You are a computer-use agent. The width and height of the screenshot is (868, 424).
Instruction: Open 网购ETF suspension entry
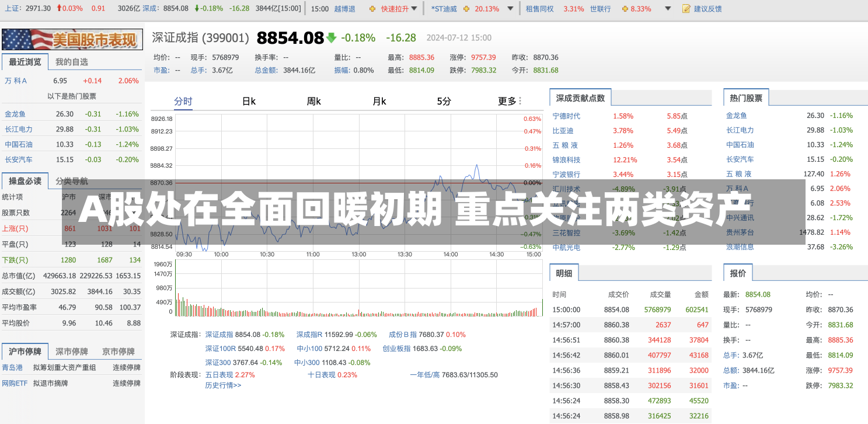15,383
